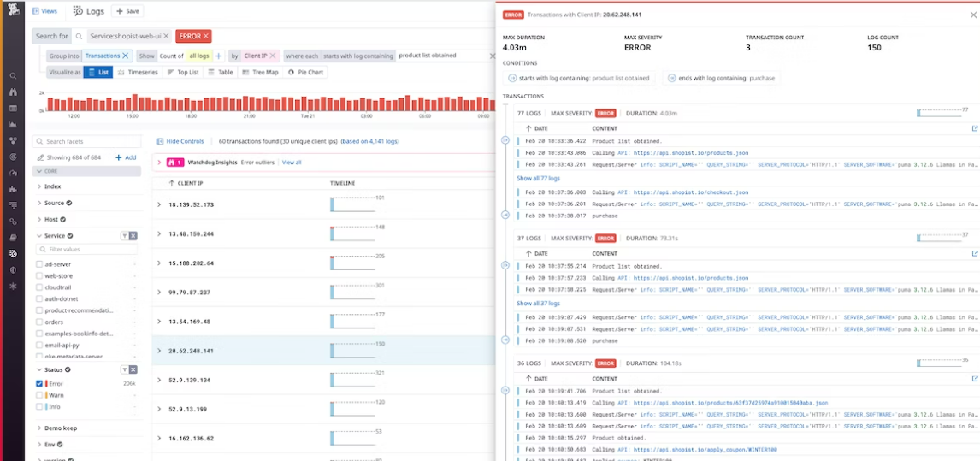
Task: Switch to Table visualization
Action: (x=220, y=73)
